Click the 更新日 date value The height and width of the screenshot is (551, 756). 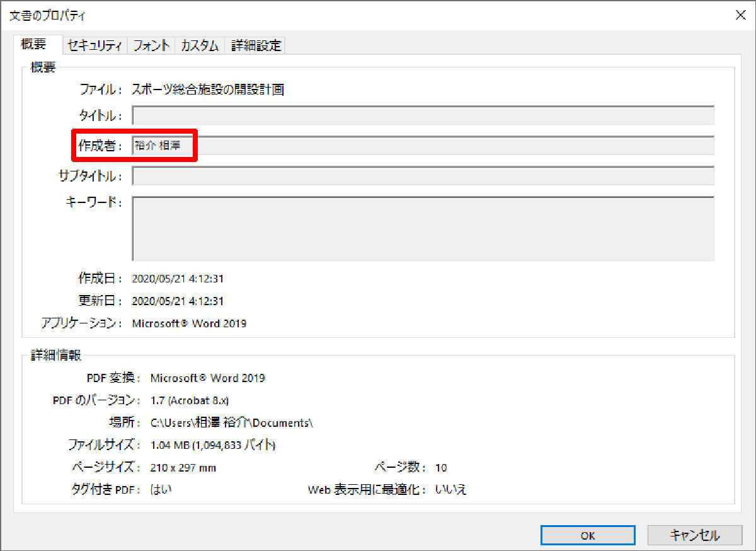tap(178, 301)
